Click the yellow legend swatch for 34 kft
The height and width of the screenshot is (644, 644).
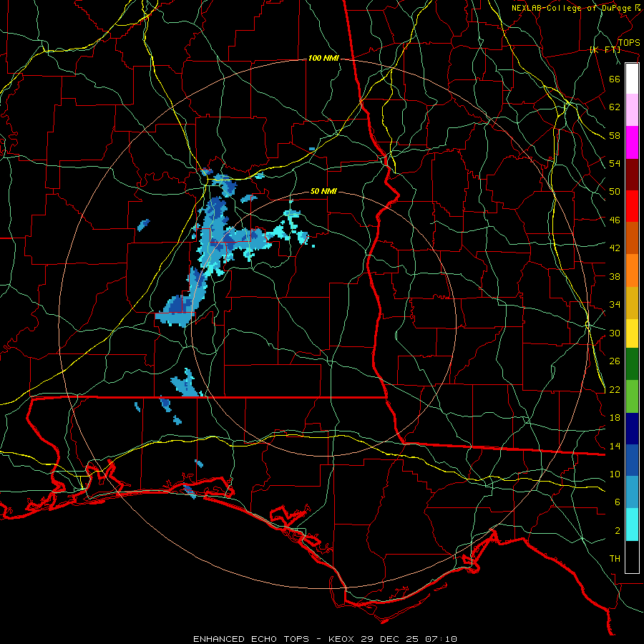[x=632, y=333]
